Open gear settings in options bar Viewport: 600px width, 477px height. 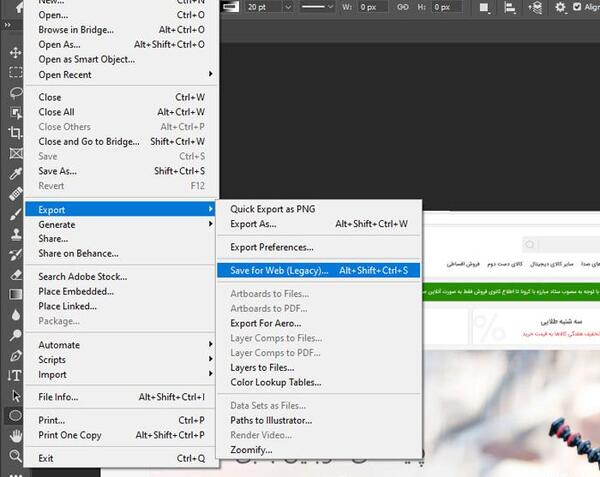click(560, 7)
